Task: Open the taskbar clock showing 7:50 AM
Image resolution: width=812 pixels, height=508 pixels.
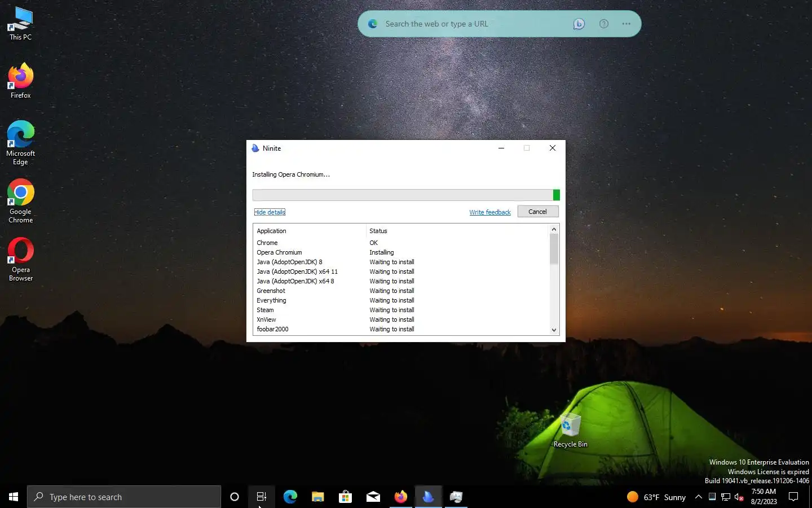Action: (764, 497)
